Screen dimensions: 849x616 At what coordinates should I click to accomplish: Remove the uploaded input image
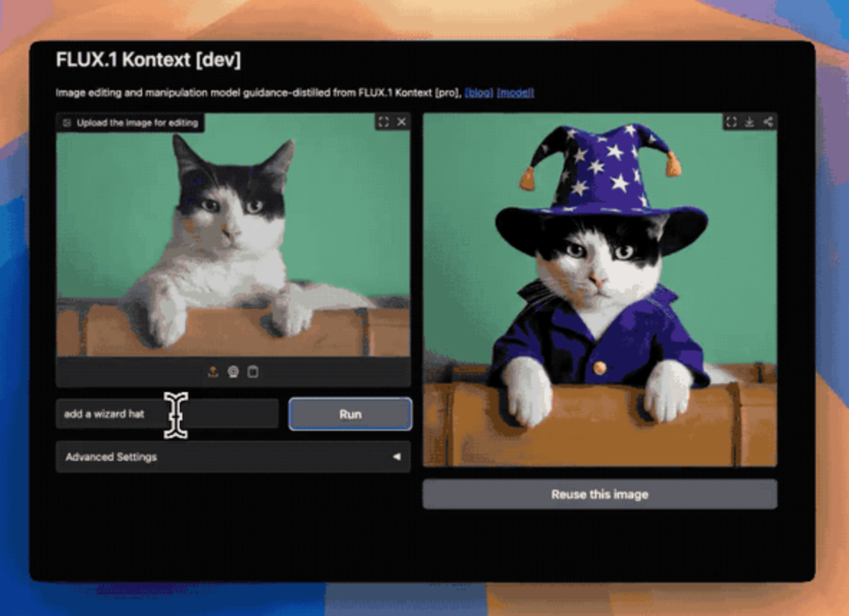tap(402, 122)
